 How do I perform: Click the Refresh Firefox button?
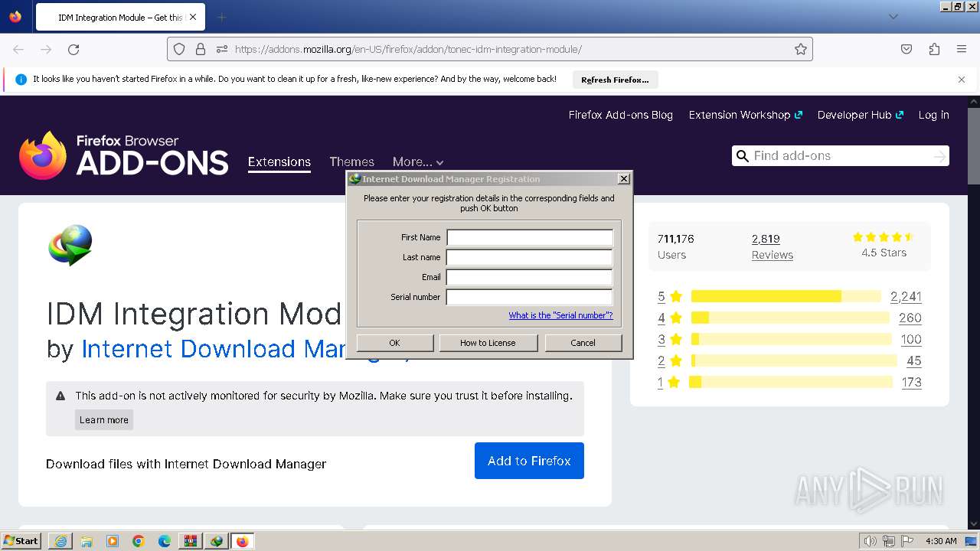[615, 80]
